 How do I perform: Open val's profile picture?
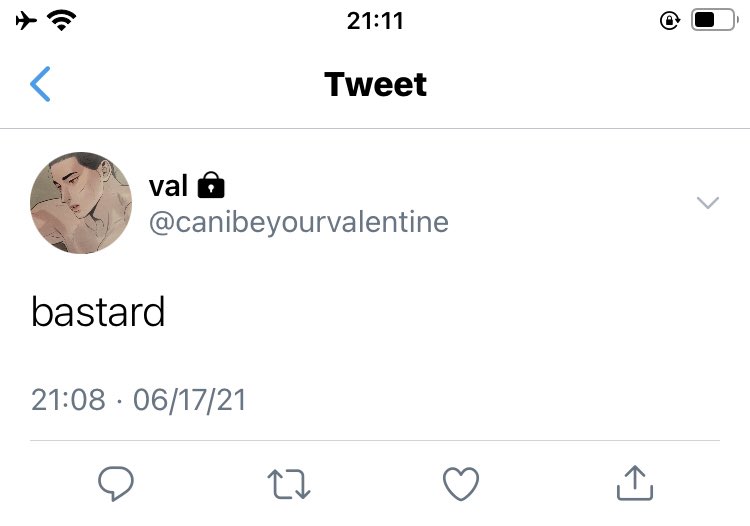coord(81,203)
